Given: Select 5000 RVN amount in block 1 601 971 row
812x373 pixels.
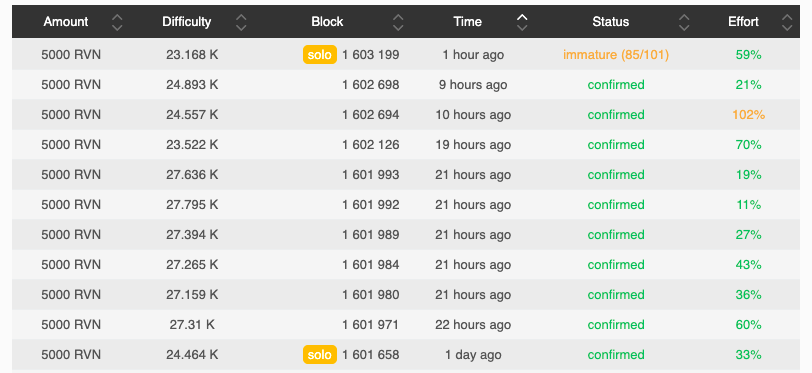Looking at the screenshot, I should tap(71, 325).
